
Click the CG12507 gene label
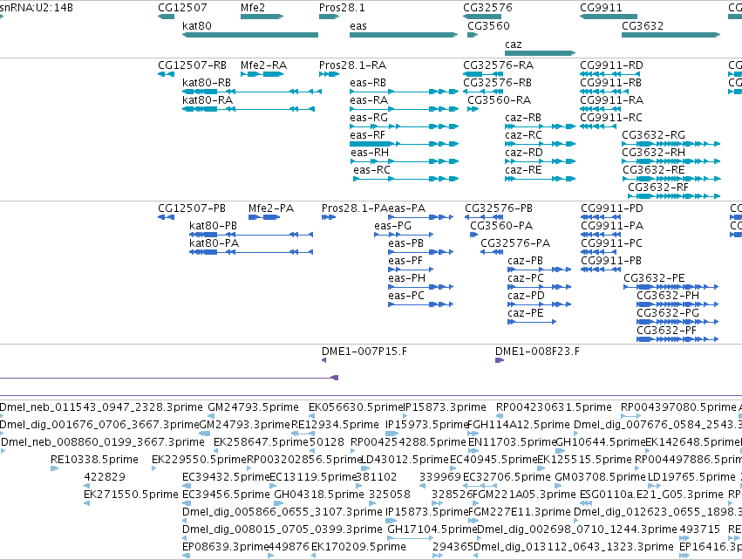tap(182, 8)
